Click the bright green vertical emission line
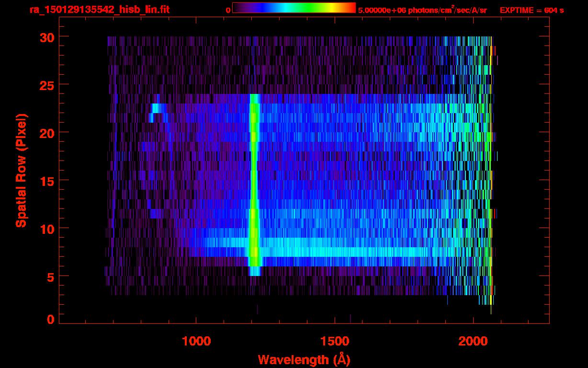Image resolution: width=588 pixels, height=368 pixels. (x=254, y=182)
